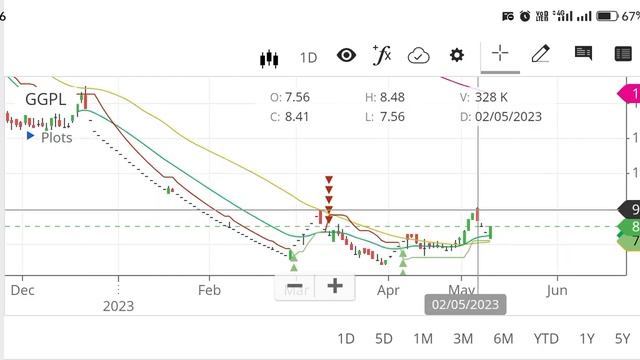Tap the alarm clock status icon
Image resolution: width=640 pixels, height=360 pixels.
tap(525, 16)
